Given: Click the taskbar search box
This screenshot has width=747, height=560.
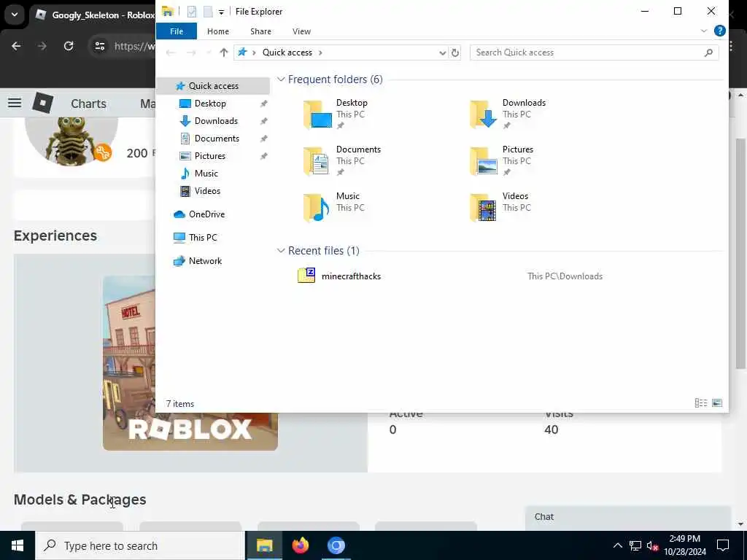Looking at the screenshot, I should 139,545.
